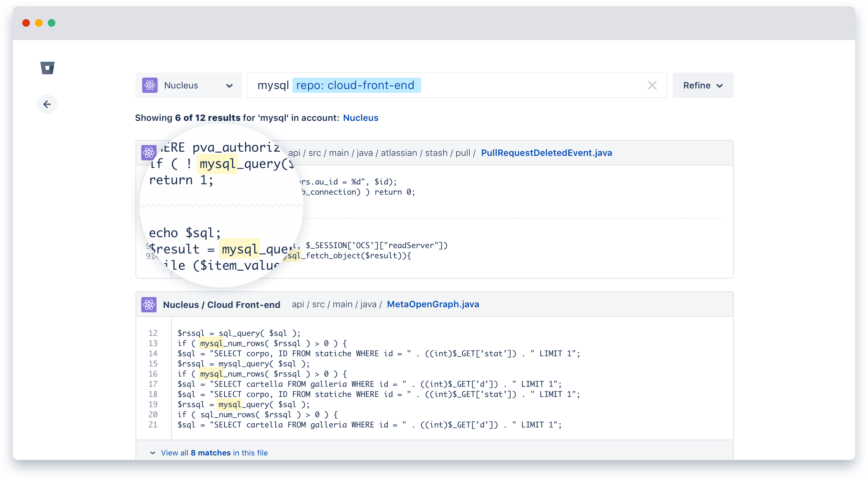
Task: Click highlighted mysql on code line 19
Action: pyautogui.click(x=229, y=404)
